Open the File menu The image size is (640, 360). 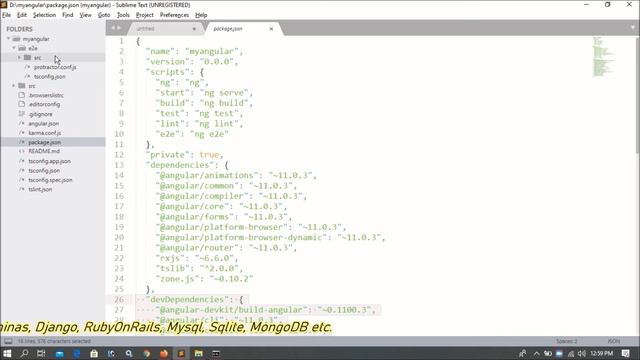7,15
